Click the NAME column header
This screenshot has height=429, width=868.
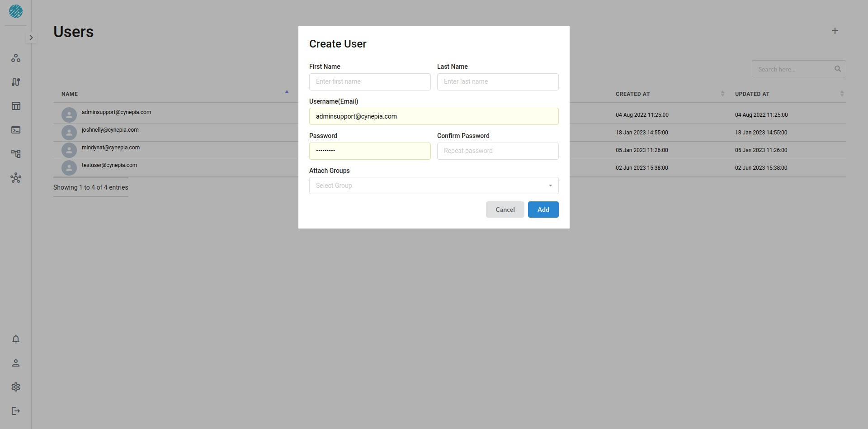70,94
